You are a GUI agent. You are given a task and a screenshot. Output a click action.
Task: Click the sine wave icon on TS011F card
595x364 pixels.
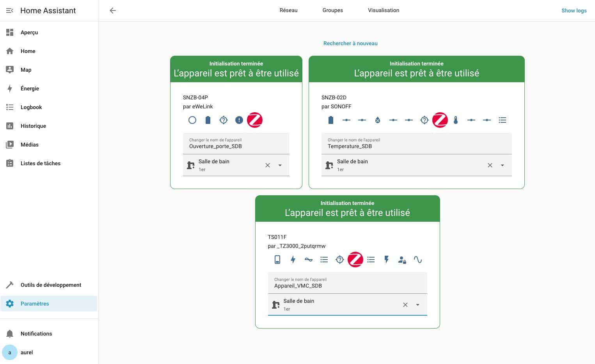(418, 260)
